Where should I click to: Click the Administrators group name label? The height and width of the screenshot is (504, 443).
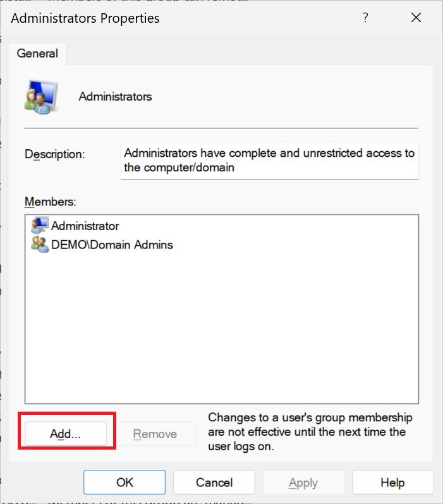click(115, 96)
